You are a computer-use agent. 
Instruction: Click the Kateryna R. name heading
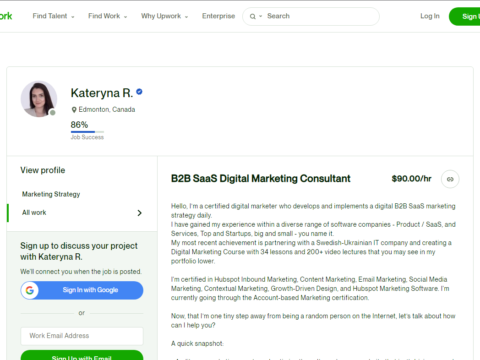[102, 93]
